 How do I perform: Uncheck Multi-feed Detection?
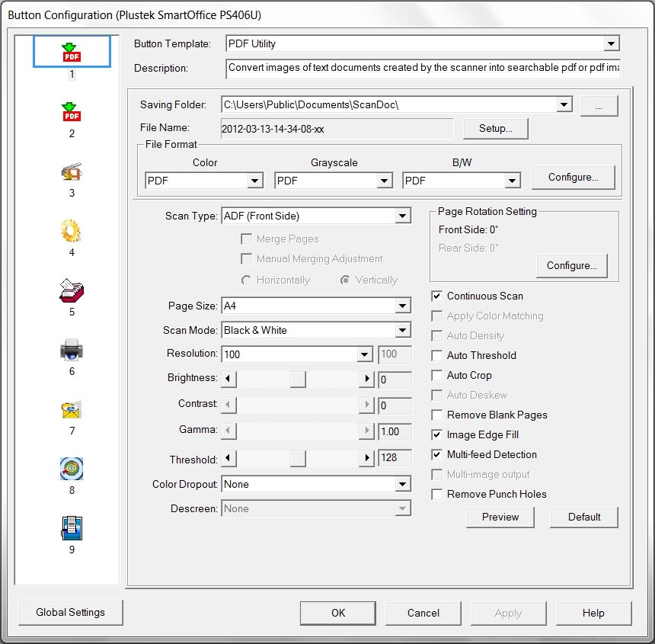coord(436,454)
